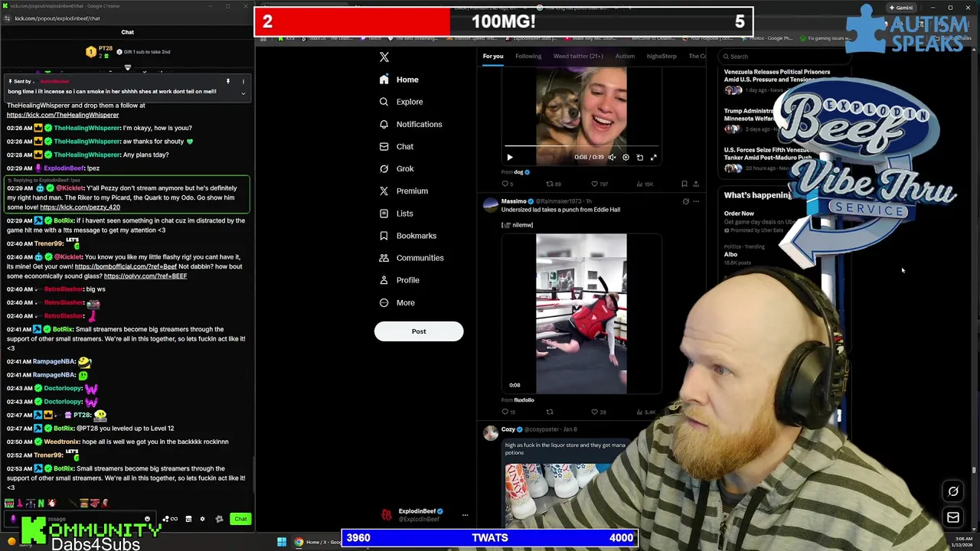Click the Profile icon in the X sidebar

384,280
